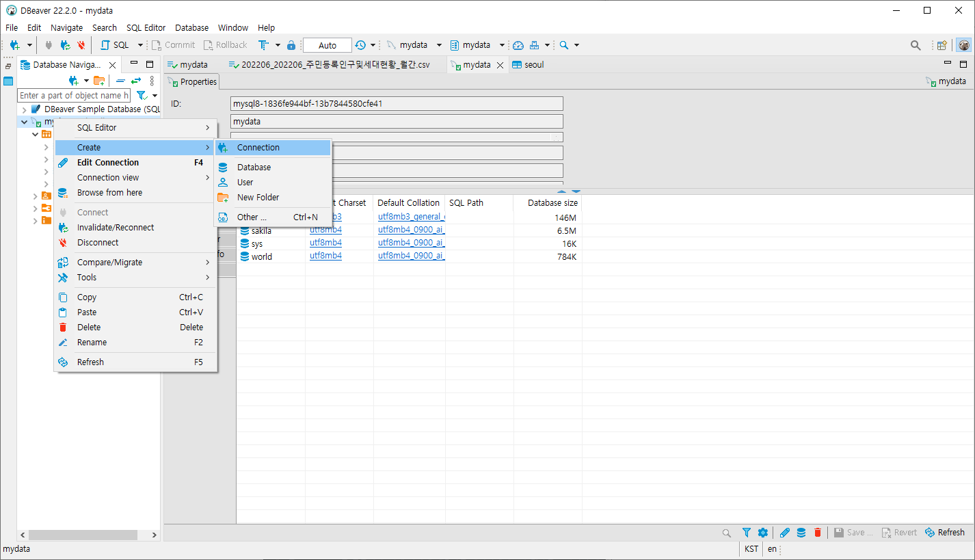Choose Edit Connection from context menu
Screen dimensions: 975x560
[135, 163]
